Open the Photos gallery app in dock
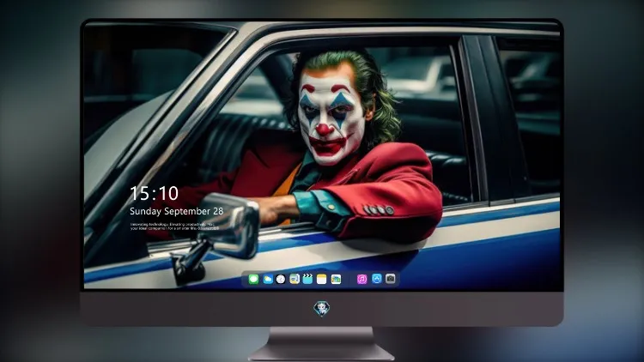Image resolution: width=644 pixels, height=362 pixels. pos(336,280)
